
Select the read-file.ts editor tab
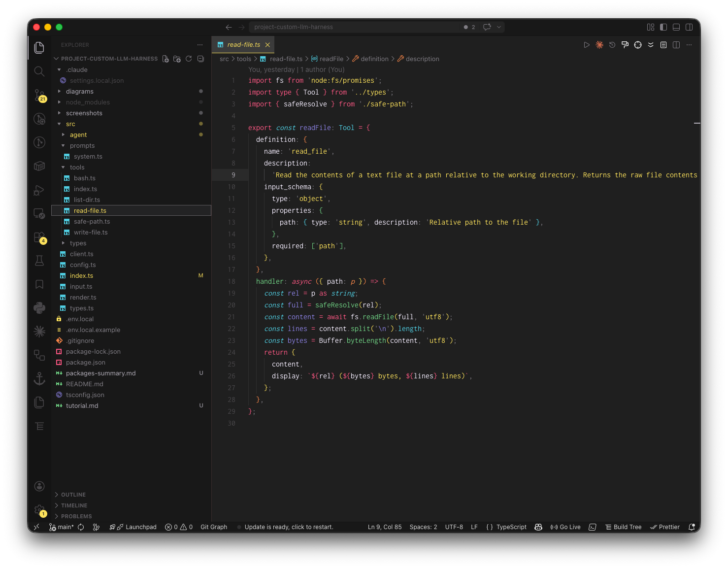point(244,45)
